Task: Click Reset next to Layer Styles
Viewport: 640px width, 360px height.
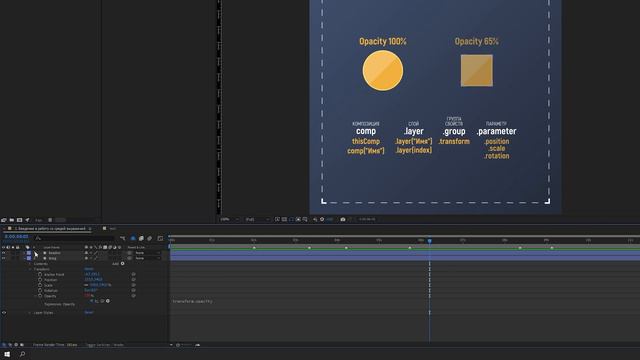Action: [89, 313]
